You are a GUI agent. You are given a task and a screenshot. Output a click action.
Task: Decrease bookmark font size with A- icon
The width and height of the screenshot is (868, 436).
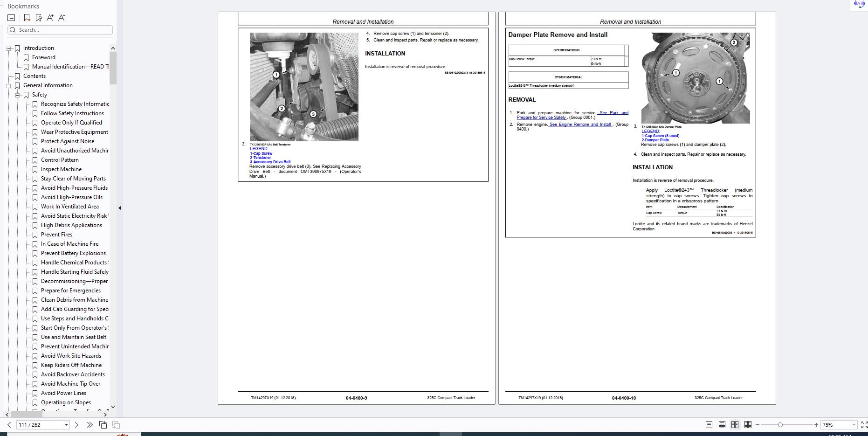[62, 18]
